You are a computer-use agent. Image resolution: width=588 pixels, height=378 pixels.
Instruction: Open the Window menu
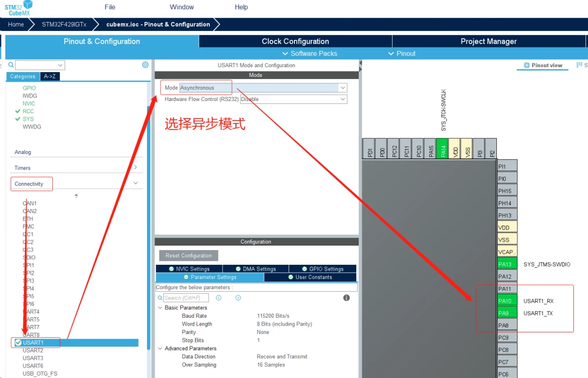[x=182, y=7]
